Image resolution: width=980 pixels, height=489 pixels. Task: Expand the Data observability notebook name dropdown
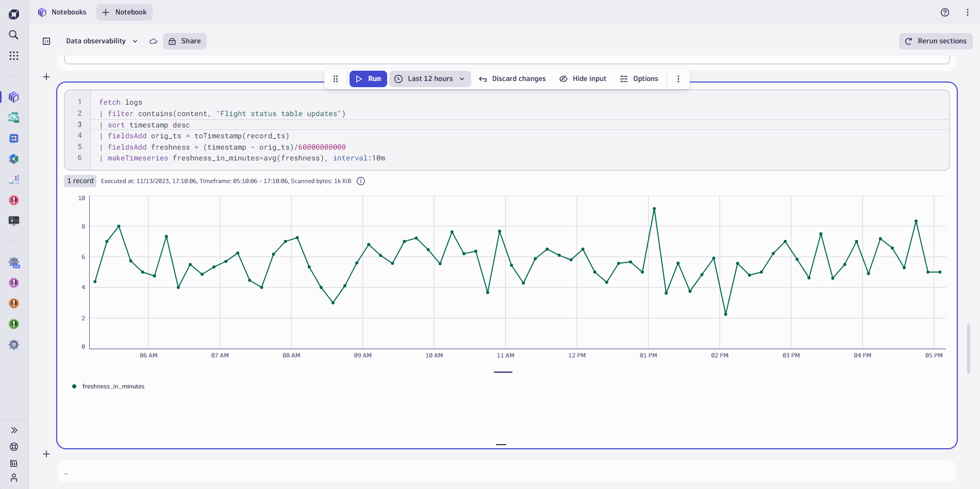point(135,41)
